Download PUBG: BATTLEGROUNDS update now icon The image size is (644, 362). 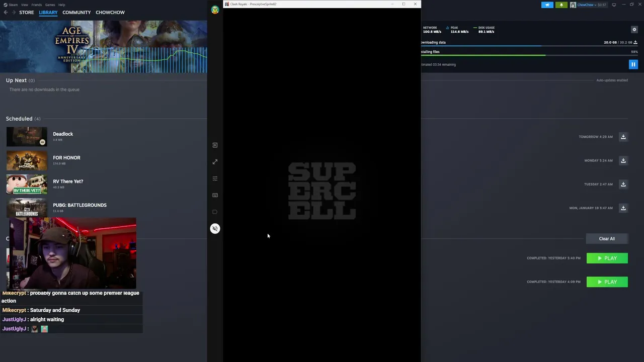point(623,208)
